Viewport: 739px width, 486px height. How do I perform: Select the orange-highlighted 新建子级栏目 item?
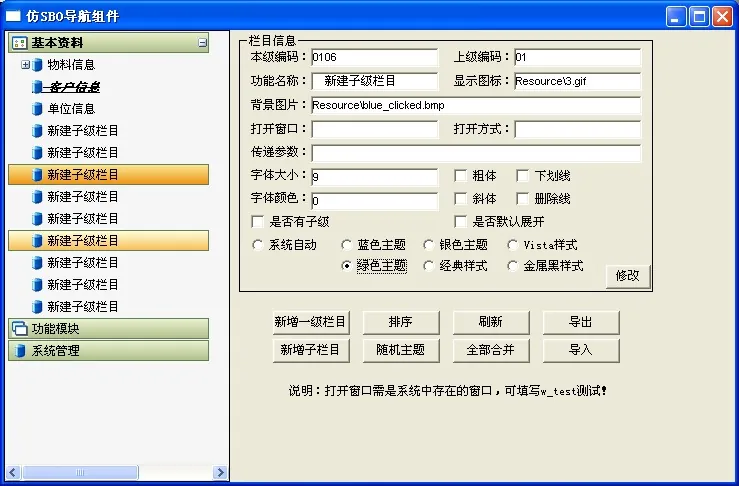coord(108,174)
